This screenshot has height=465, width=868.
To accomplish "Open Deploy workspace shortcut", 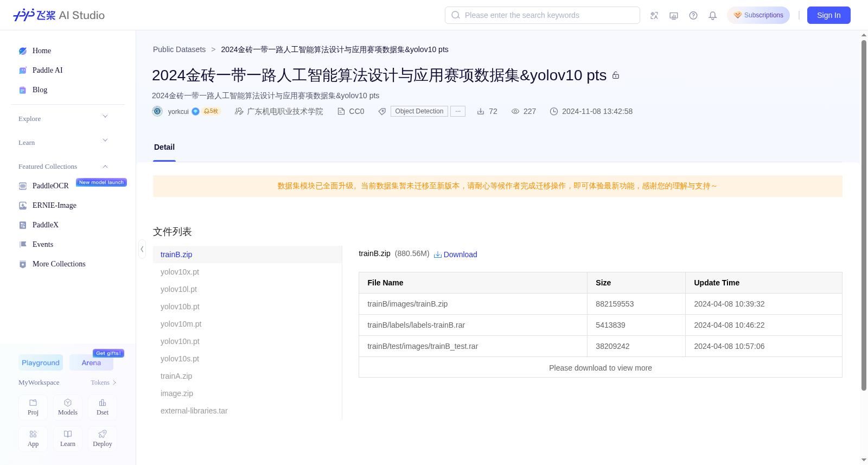I will pyautogui.click(x=103, y=438).
